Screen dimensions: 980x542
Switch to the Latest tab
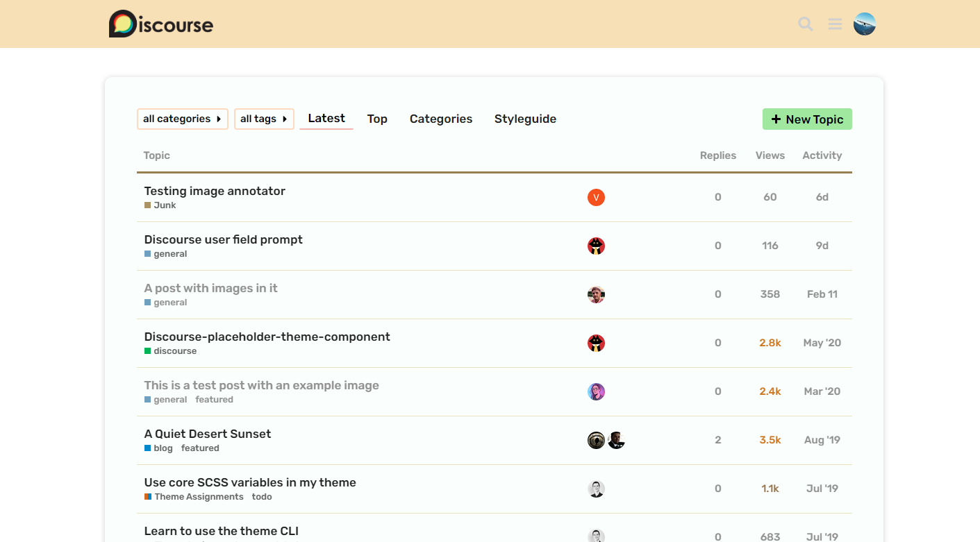click(326, 119)
